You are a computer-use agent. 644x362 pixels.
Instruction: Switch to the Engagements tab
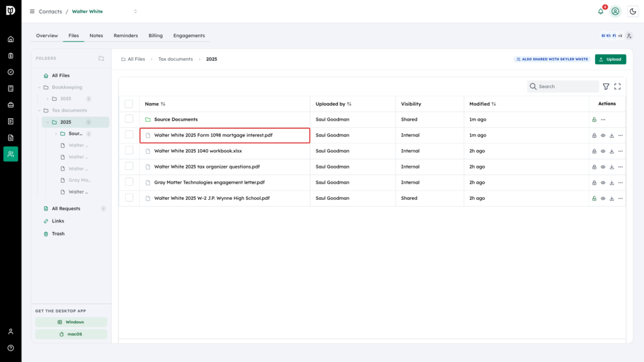tap(189, 36)
